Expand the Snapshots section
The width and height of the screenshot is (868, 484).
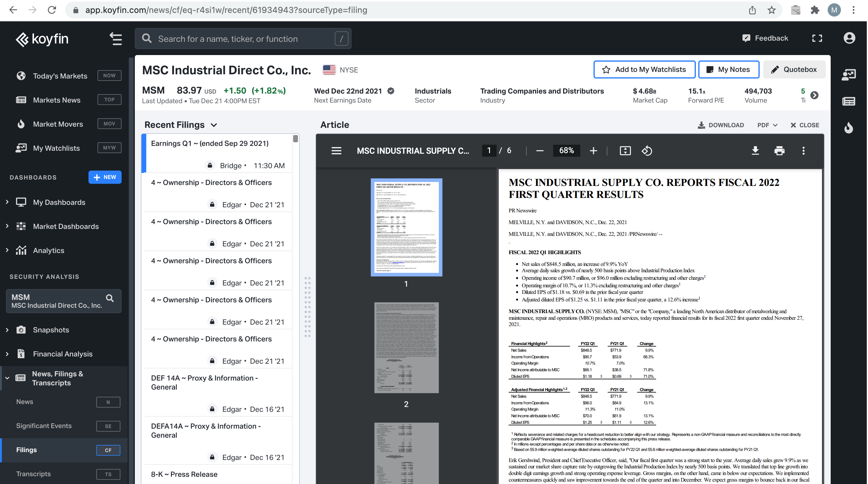tap(7, 330)
